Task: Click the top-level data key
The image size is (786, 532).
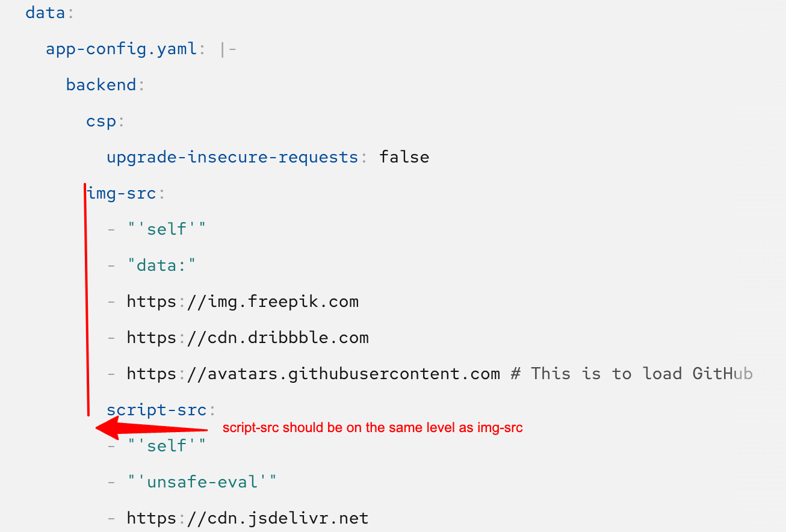Action: coord(45,13)
